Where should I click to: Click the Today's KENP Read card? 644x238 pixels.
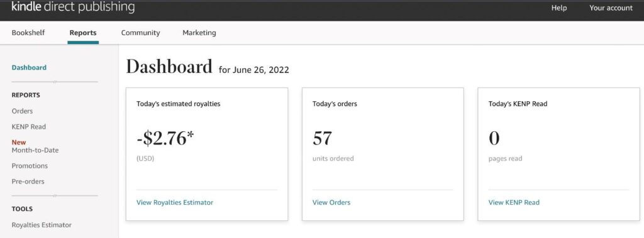(x=558, y=154)
